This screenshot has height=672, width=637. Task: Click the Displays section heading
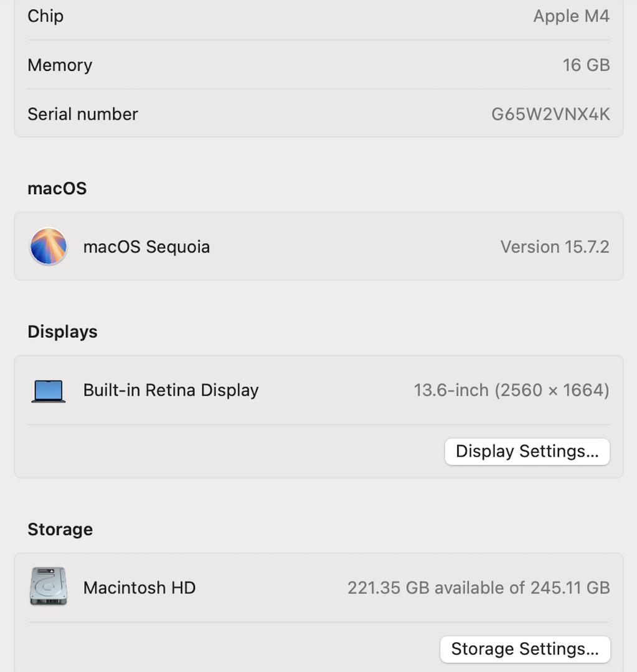(62, 332)
